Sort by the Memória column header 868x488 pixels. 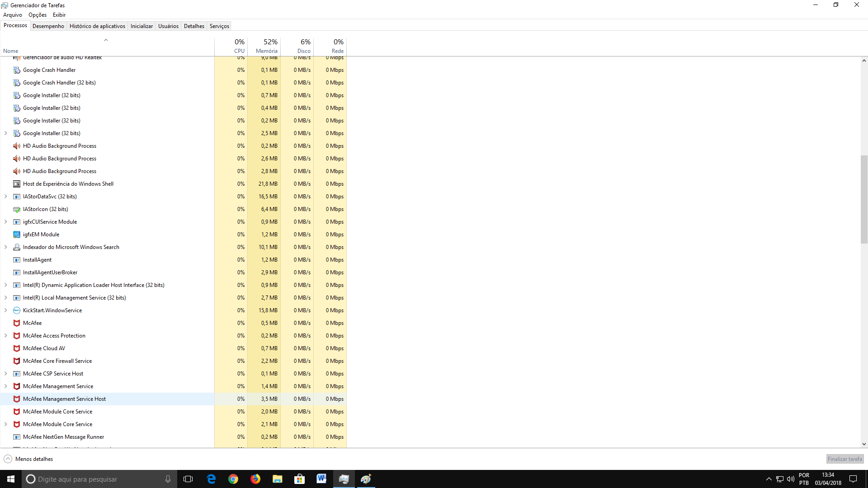[x=264, y=47]
